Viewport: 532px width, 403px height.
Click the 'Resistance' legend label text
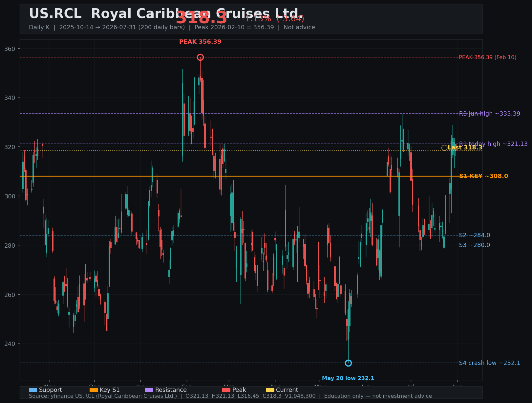point(171,390)
